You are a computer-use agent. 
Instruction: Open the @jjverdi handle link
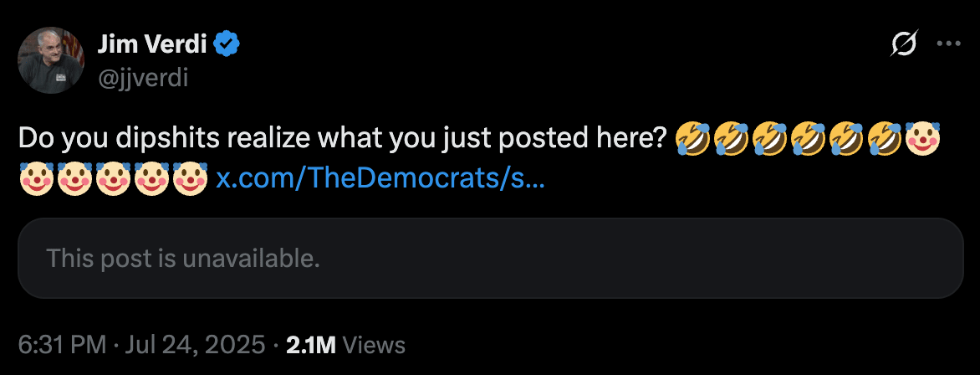coord(142,78)
